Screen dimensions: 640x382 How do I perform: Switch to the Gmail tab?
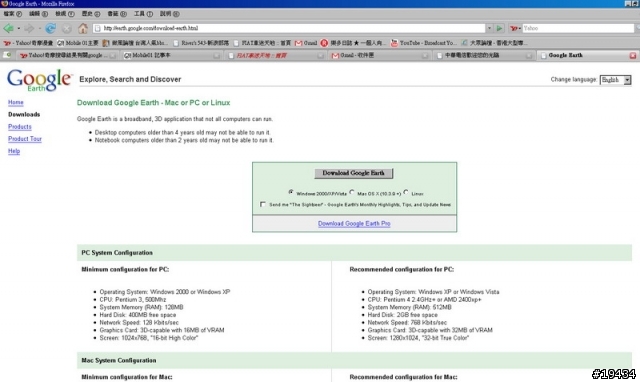tap(380, 56)
